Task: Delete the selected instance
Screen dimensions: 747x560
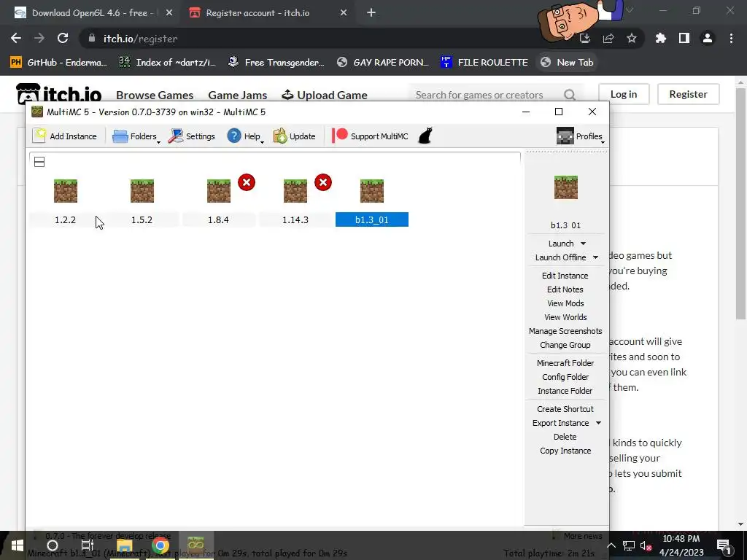Action: pyautogui.click(x=565, y=437)
